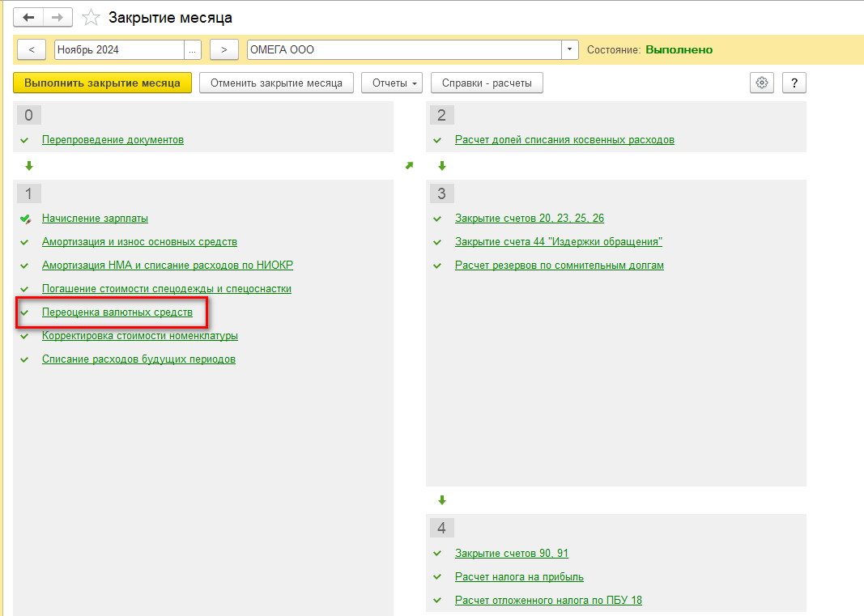Open Закрытие счетов 20, 23, 25, 26
Image resolution: width=864 pixels, height=616 pixels.
coord(530,219)
